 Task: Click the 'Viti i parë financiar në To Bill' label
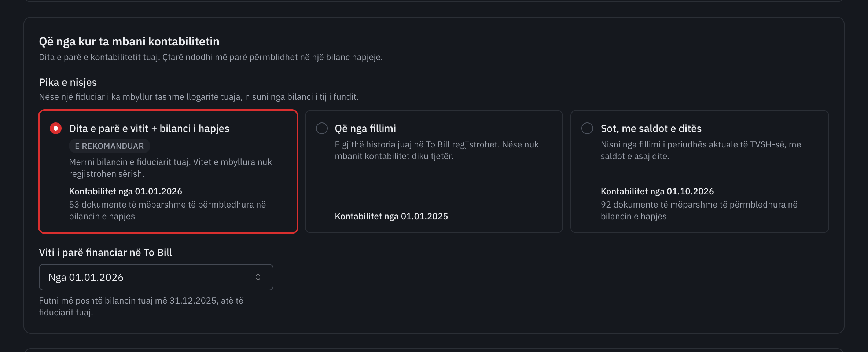106,252
